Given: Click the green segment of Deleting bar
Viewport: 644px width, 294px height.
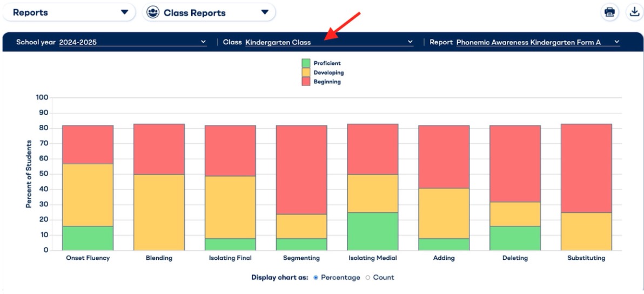Looking at the screenshot, I should tap(515, 238).
